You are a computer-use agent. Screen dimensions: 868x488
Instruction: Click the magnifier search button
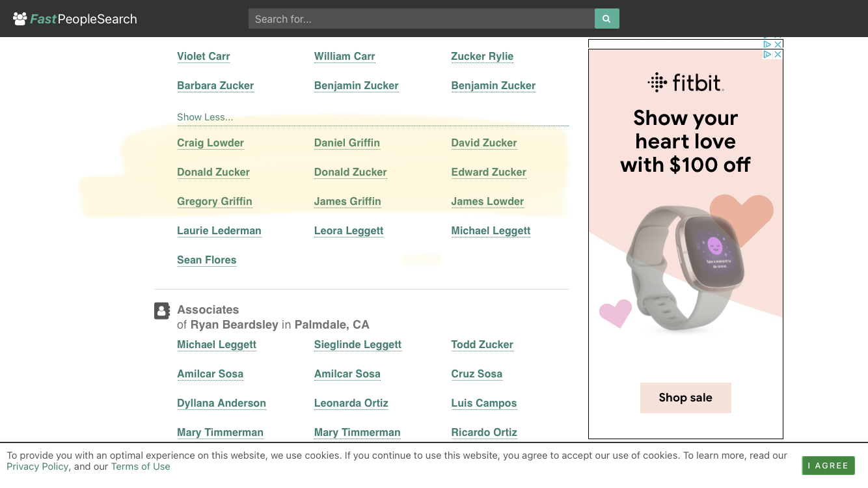[606, 19]
